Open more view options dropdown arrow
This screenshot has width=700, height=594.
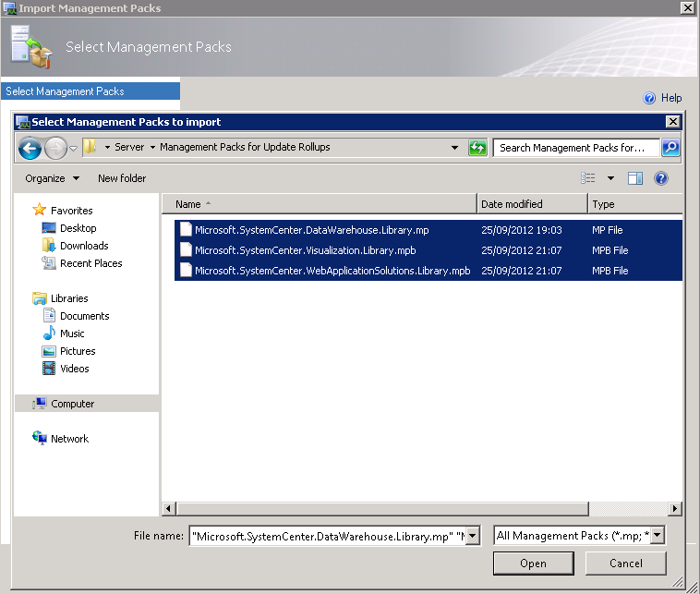pos(610,178)
